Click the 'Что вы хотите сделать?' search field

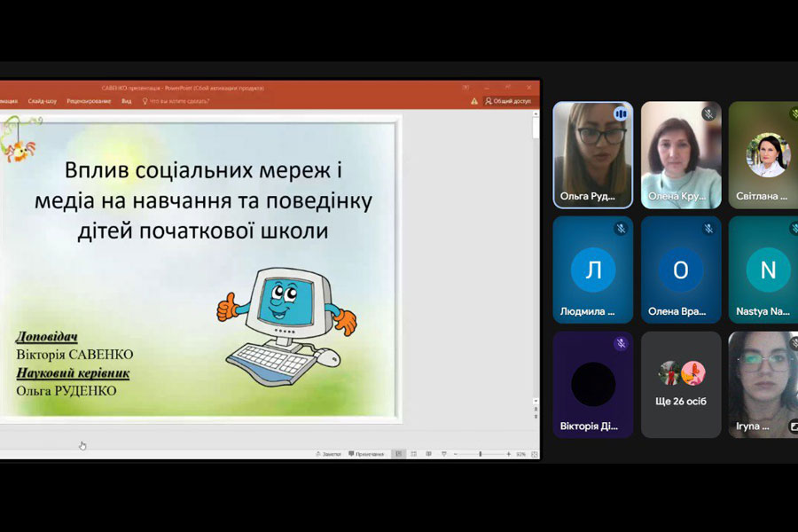pos(176,101)
